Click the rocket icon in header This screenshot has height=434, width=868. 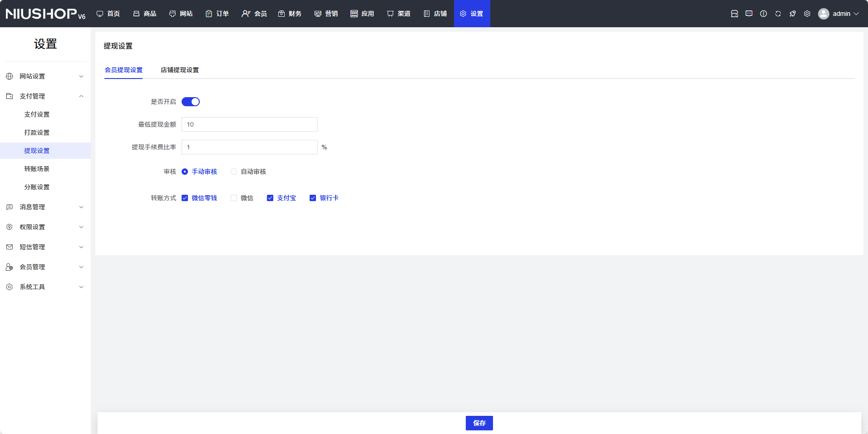792,14
